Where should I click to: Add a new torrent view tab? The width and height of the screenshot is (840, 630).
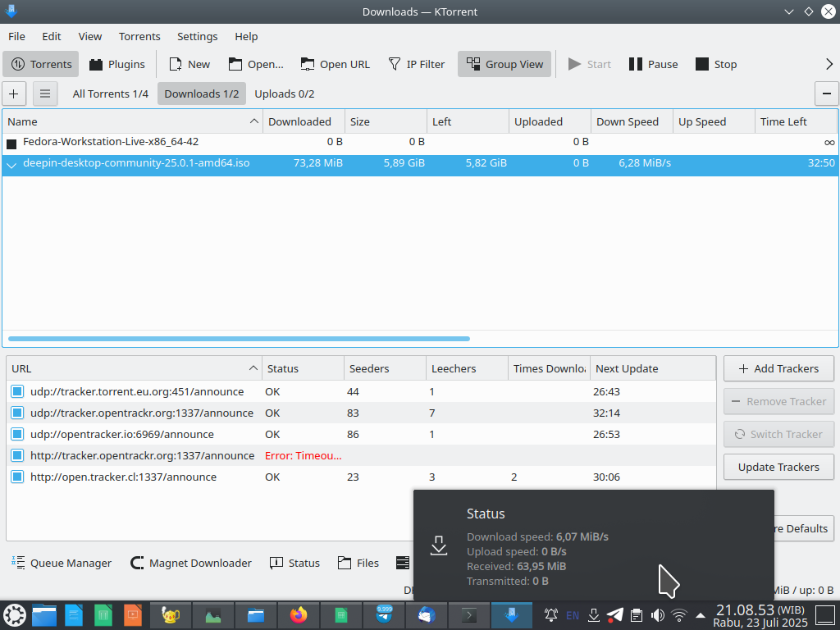[x=14, y=94]
